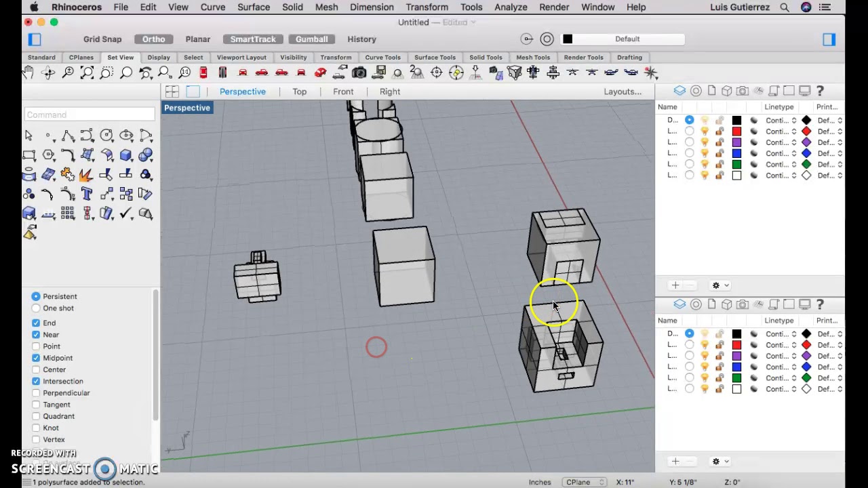Toggle the right sidebar panel icon
The image size is (868, 488).
(x=829, y=39)
